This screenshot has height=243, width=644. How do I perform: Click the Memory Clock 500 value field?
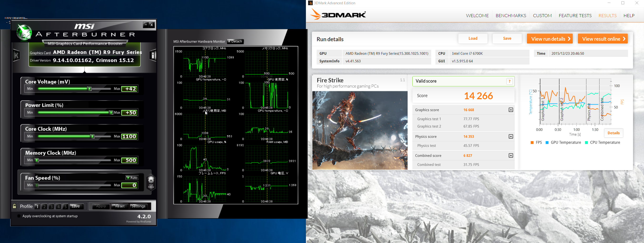[129, 160]
